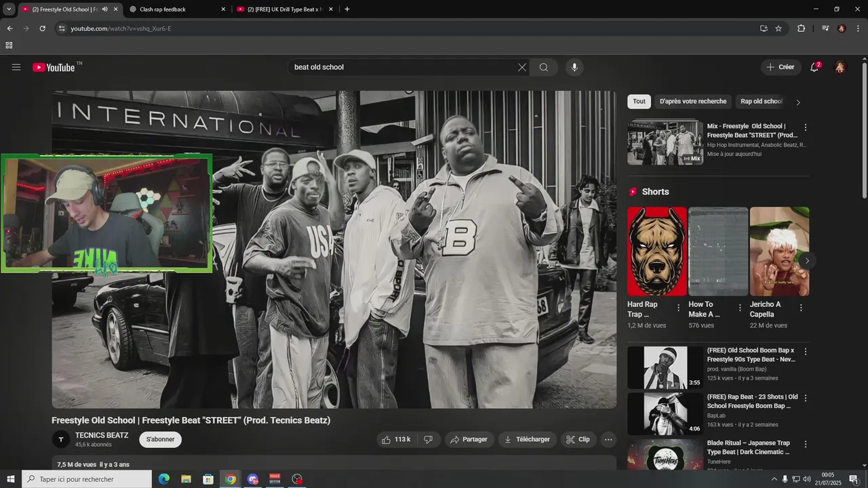Open the YouTube notifications bell
The height and width of the screenshot is (488, 868).
814,67
